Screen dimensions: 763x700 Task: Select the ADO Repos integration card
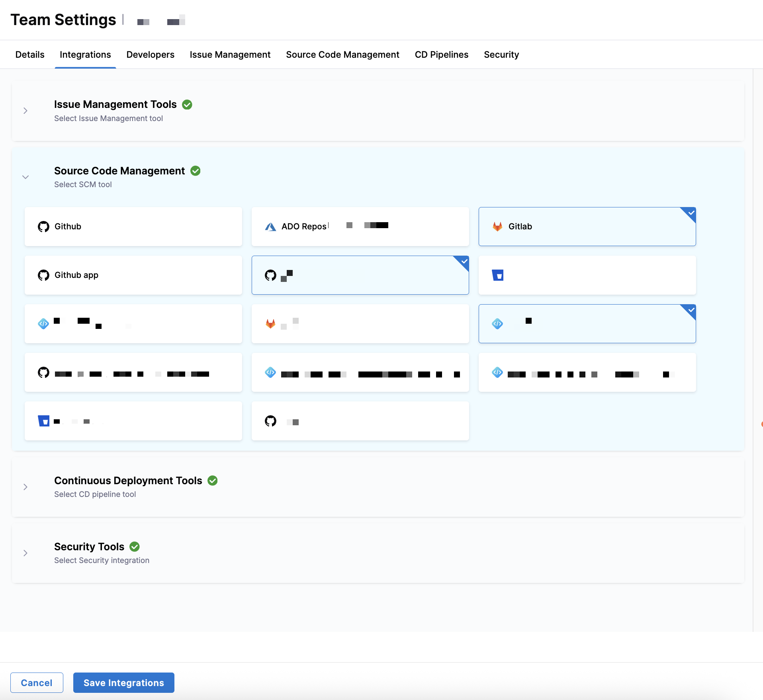pos(360,227)
